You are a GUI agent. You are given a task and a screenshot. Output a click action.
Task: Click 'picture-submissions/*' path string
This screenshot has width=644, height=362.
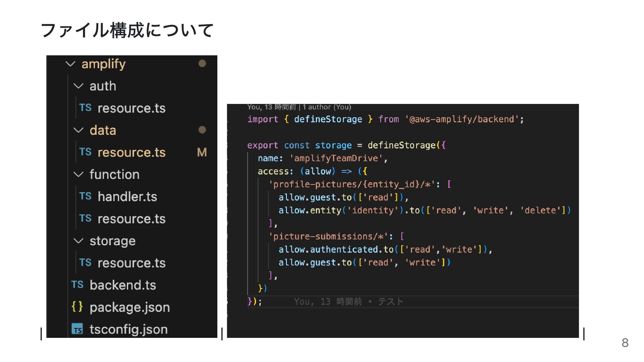(x=328, y=236)
